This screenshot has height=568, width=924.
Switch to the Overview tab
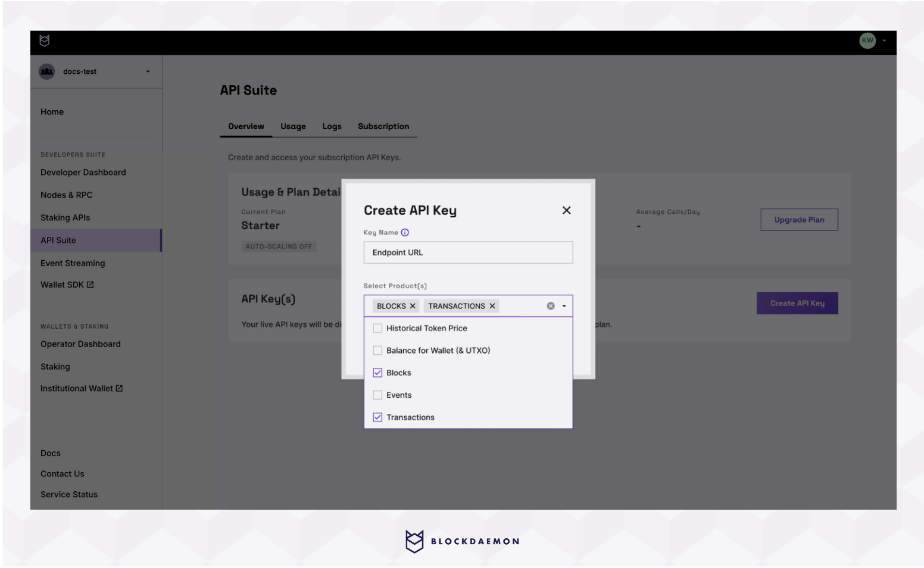point(246,127)
